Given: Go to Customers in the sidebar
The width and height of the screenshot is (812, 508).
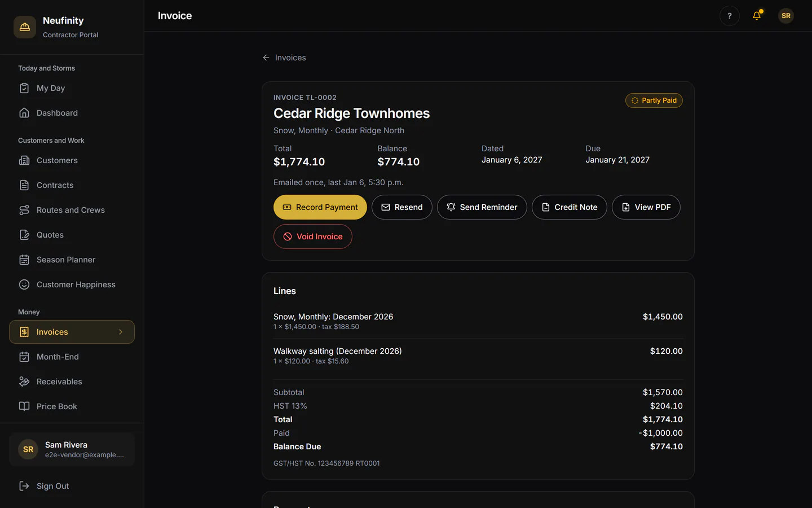Looking at the screenshot, I should click(x=72, y=160).
